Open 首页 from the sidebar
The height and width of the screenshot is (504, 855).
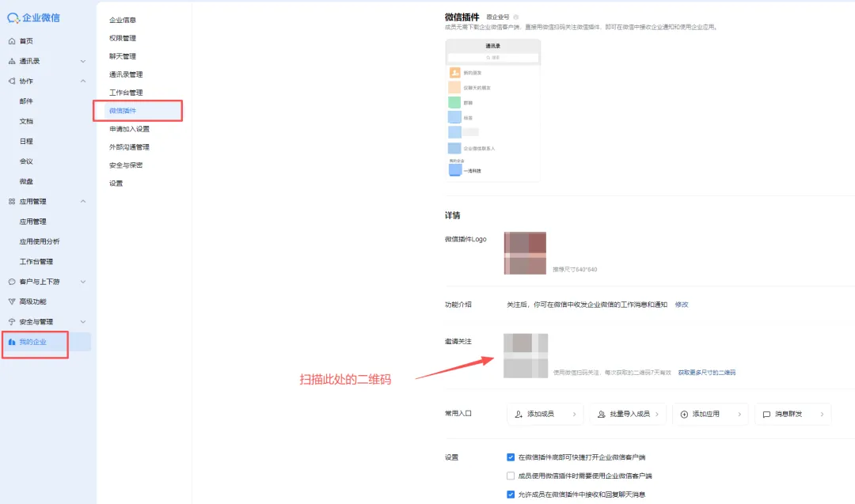pos(26,41)
